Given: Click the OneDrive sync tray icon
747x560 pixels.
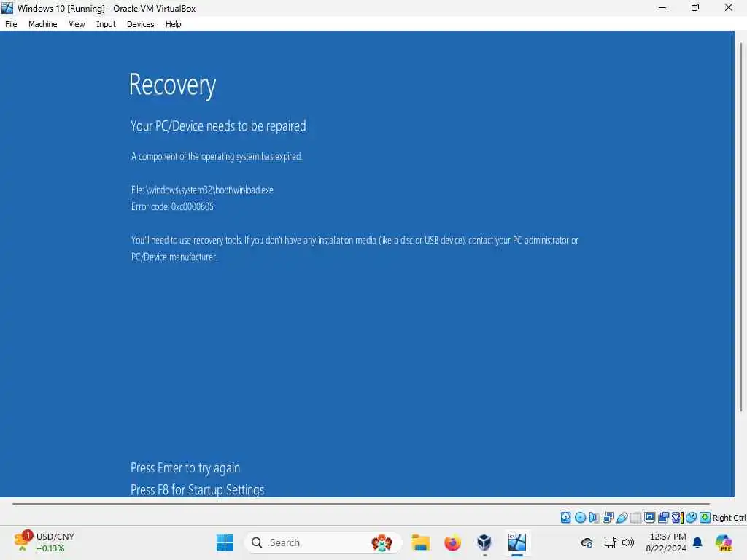Looking at the screenshot, I should click(587, 542).
